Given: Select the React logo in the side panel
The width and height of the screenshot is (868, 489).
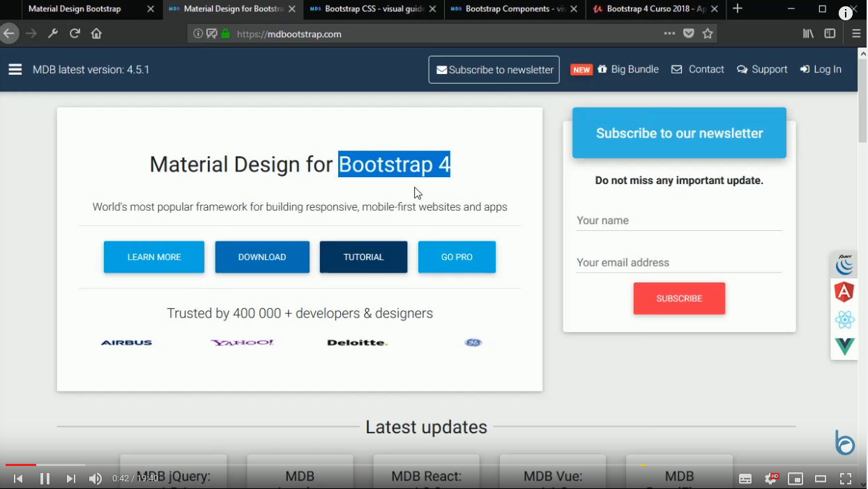Looking at the screenshot, I should click(844, 320).
